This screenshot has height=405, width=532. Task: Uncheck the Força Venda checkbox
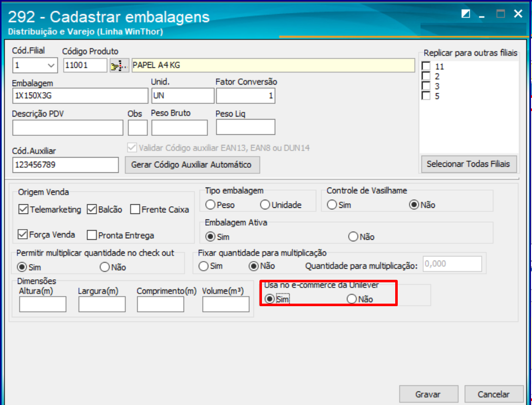click(22, 234)
